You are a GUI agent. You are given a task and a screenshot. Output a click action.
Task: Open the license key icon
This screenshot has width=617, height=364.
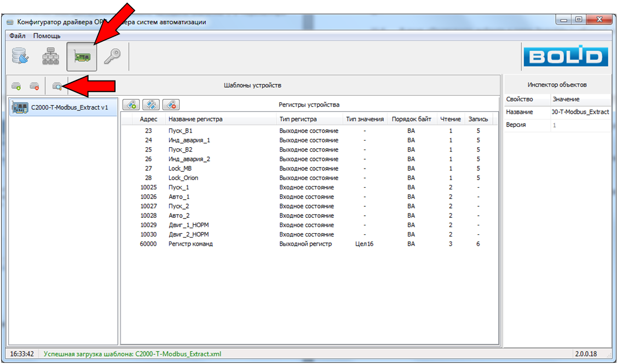click(113, 56)
